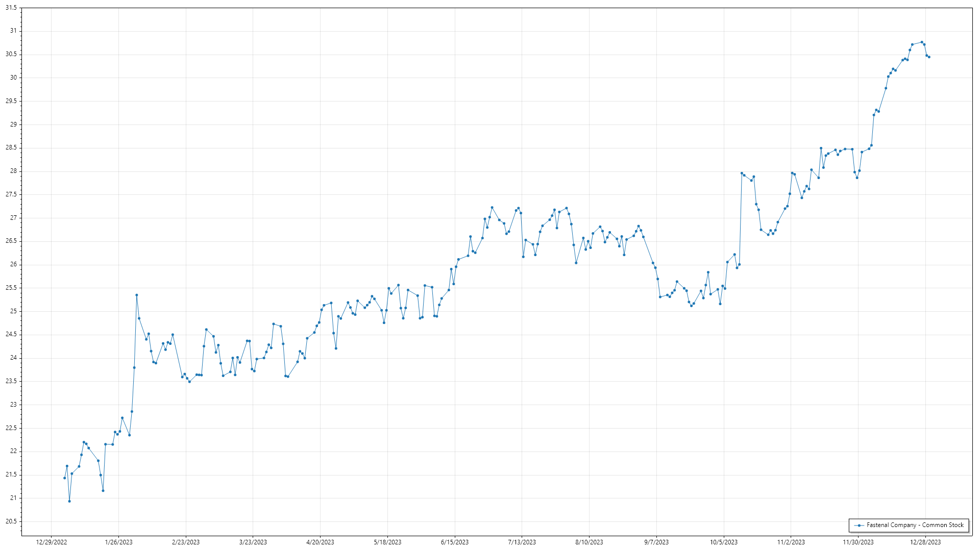Click the highest data point near 30.75

922,42
